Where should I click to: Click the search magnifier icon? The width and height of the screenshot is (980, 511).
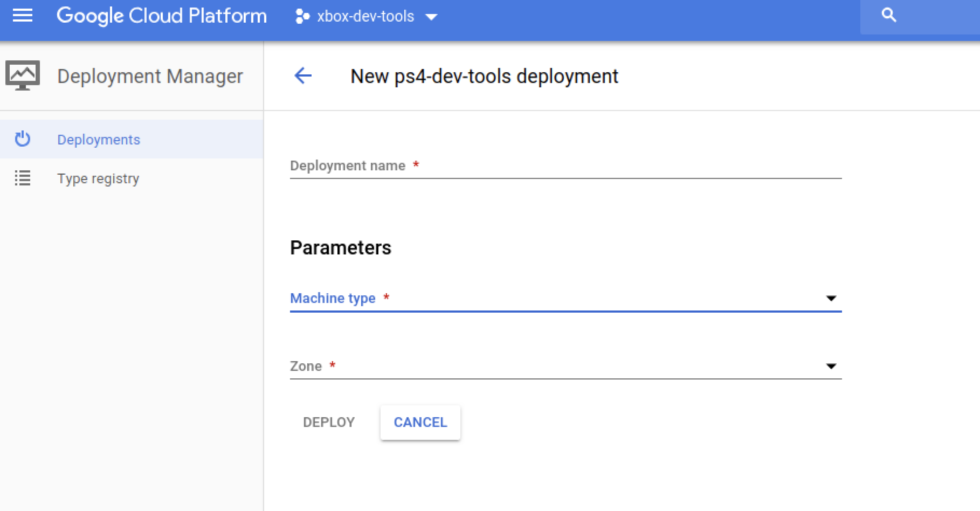point(888,15)
